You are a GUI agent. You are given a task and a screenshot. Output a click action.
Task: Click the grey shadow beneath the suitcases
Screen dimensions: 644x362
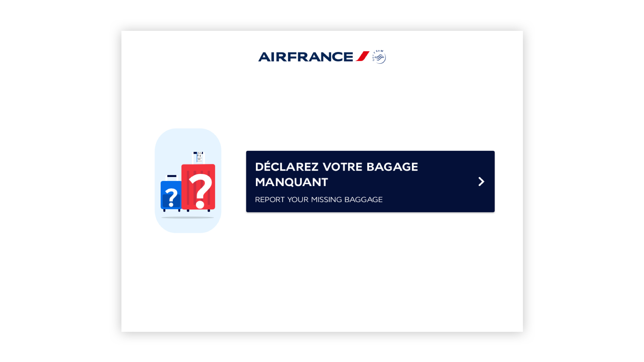point(187,218)
